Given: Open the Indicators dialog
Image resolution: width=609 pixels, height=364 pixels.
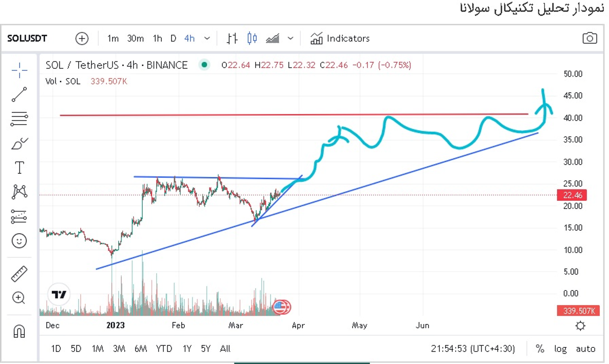Looking at the screenshot, I should point(340,38).
